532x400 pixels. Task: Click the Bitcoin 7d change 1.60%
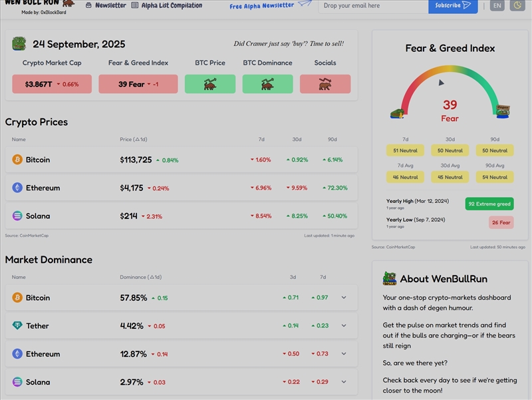261,160
